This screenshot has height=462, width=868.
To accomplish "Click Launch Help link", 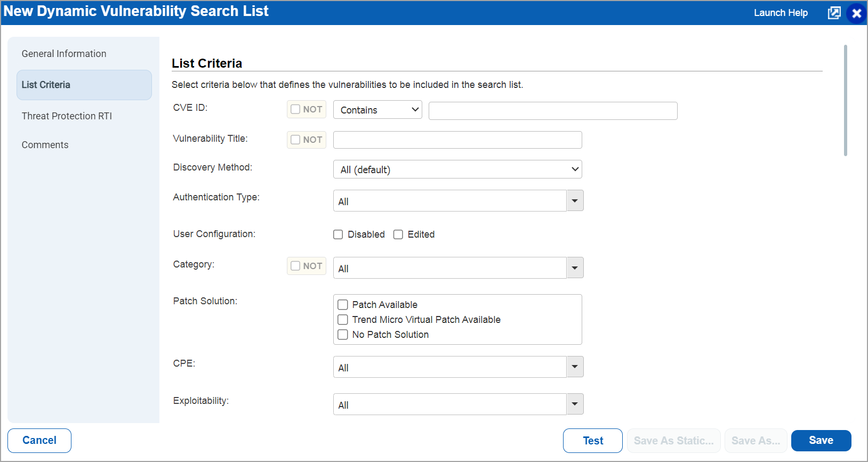I will coord(781,13).
